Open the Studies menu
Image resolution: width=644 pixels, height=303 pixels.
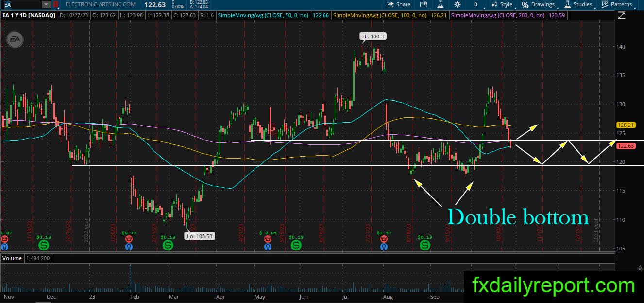click(578, 4)
